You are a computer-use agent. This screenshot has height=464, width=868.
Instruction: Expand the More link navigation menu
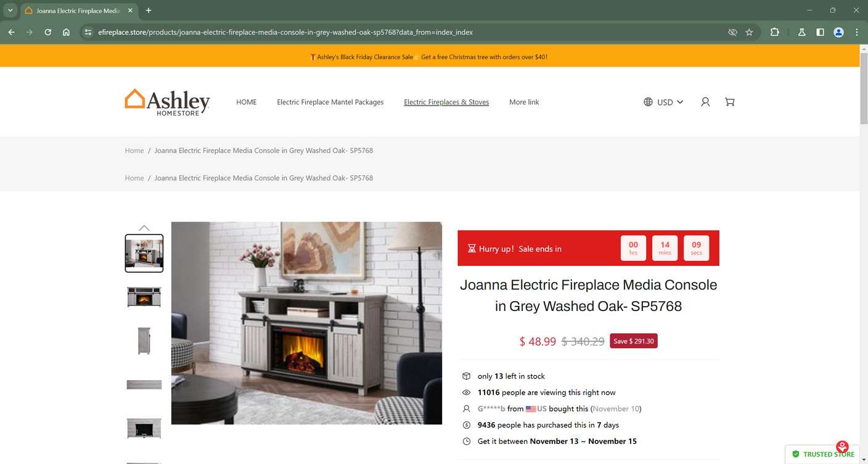coord(523,102)
